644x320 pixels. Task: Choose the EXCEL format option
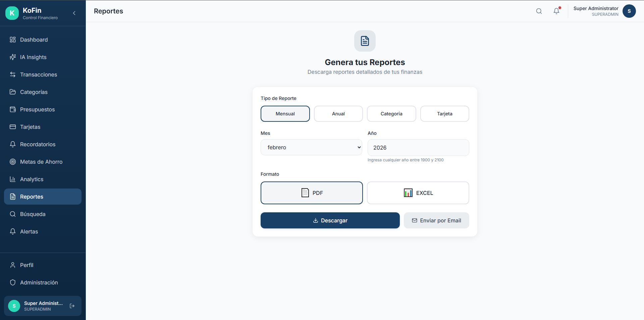point(418,193)
